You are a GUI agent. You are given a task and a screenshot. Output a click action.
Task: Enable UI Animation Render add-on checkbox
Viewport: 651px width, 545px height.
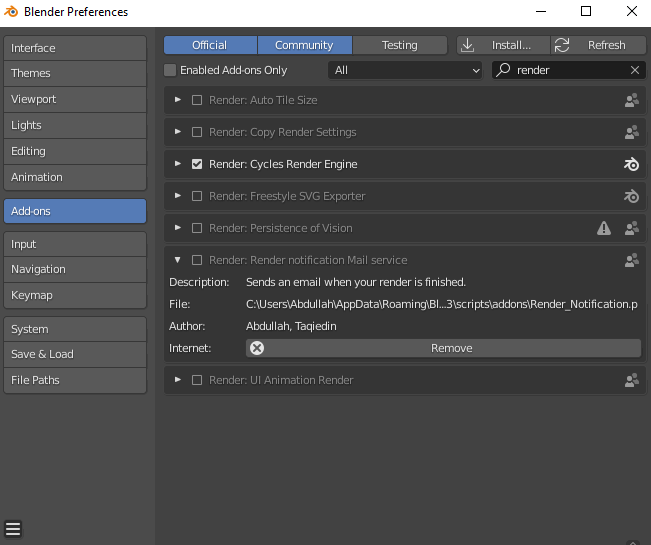pos(197,380)
